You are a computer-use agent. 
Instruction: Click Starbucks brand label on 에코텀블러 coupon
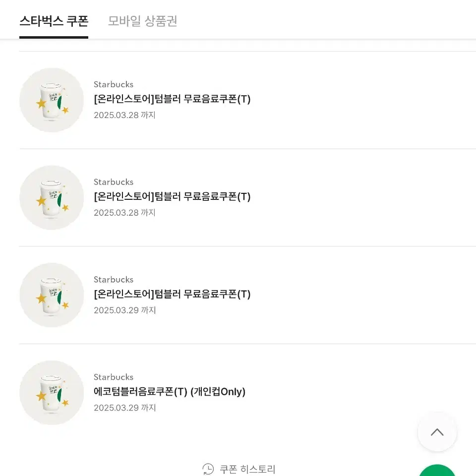(114, 377)
